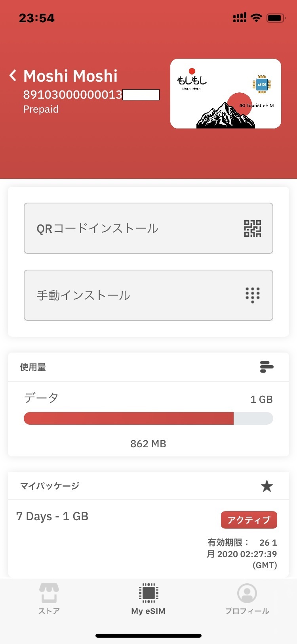Tap the Moshi Moshi eSIM card image
This screenshot has height=644, width=297.
(226, 94)
